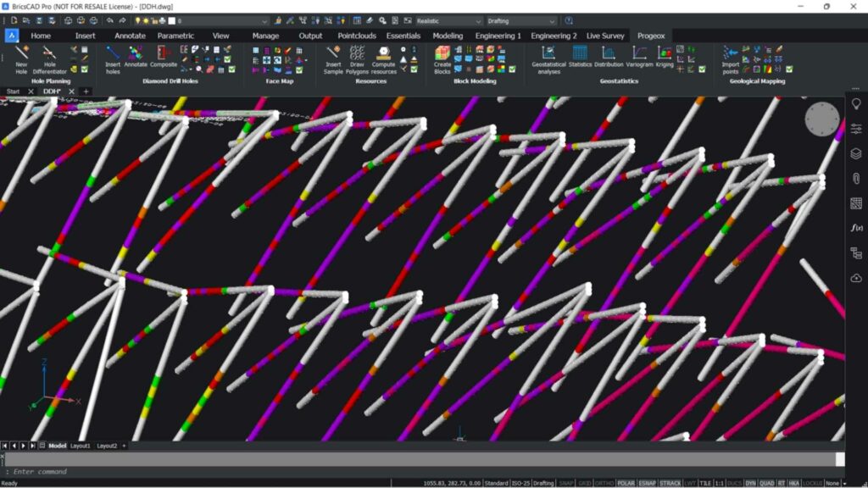The width and height of the screenshot is (868, 488).
Task: Open the Live Survey ribbon tab
Action: click(605, 36)
